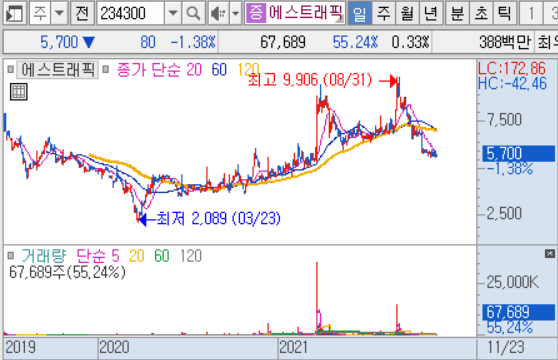
Task: Select the blue 60 moving average legend
Action: pos(219,69)
